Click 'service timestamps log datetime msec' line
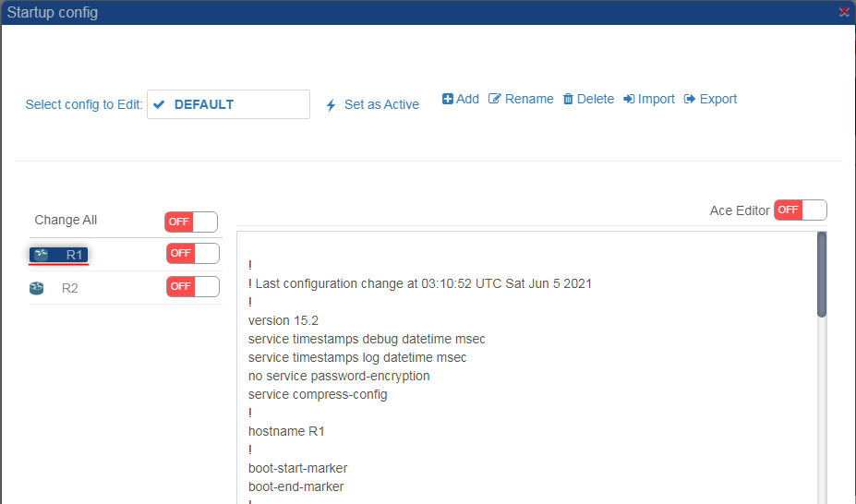This screenshot has width=856, height=504. click(357, 358)
